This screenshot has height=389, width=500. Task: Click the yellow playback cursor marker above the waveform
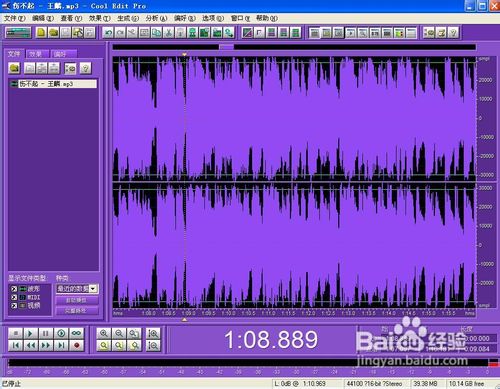click(184, 54)
